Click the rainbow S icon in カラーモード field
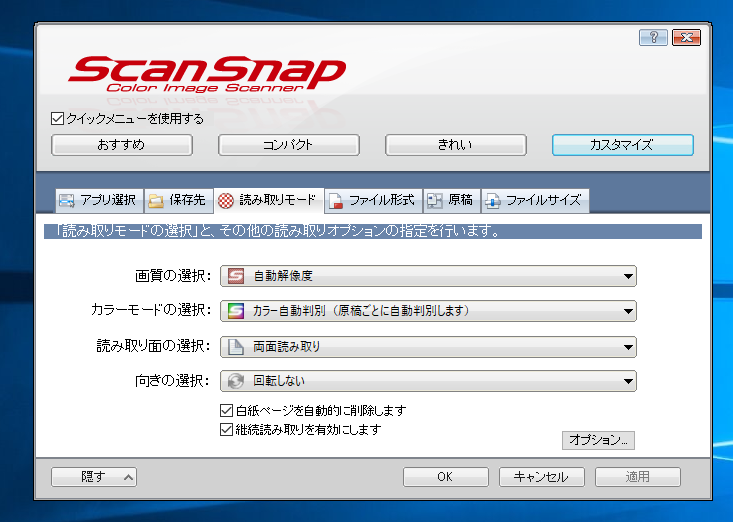This screenshot has height=522, width=733. 236,311
